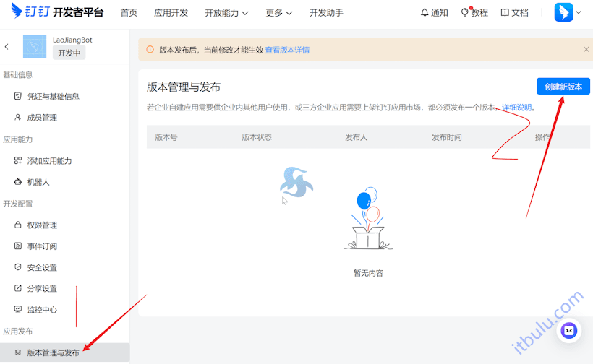Click the 开发中 status tag
593x364 pixels.
tap(69, 53)
